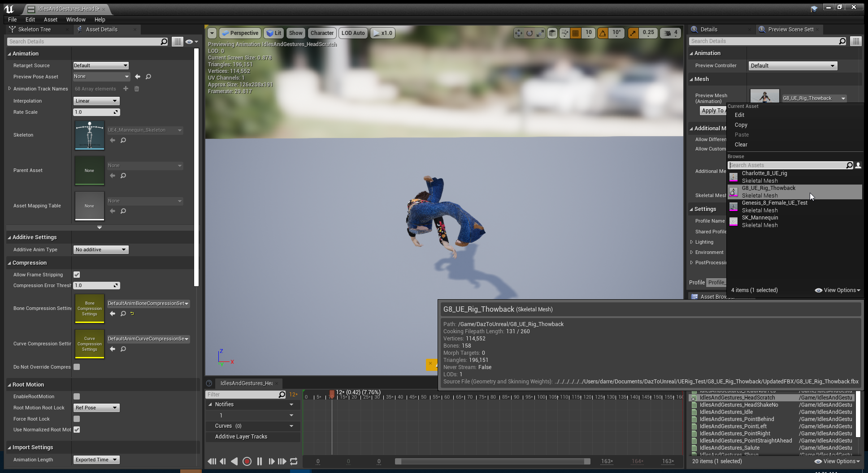Viewport: 868px width, 473px height.
Task: Switch to the Preview Scene Settings tab
Action: pos(790,30)
